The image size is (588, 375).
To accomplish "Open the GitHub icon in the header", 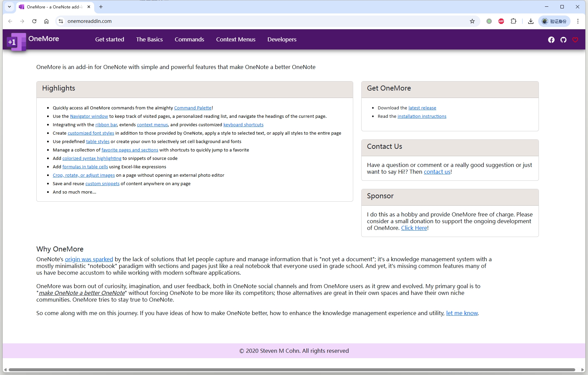I will tap(563, 40).
